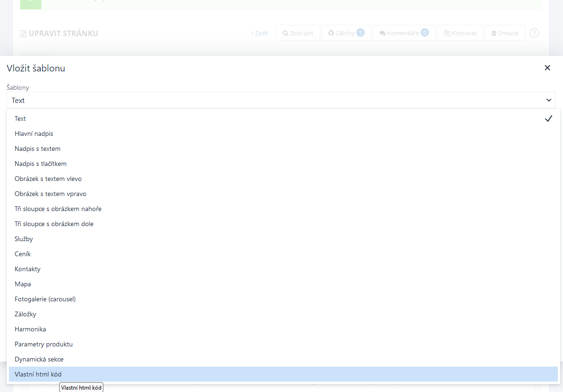
Task: Choose the Mapa template
Action: click(x=23, y=284)
